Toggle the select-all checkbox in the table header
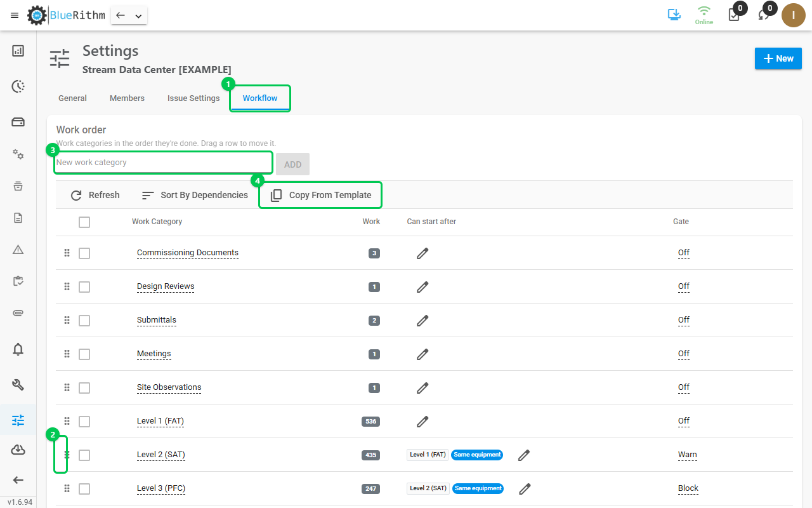The image size is (812, 508). coord(84,222)
